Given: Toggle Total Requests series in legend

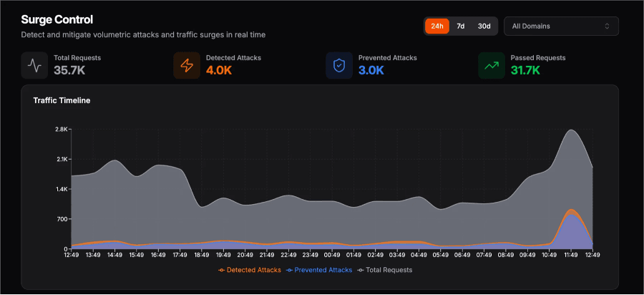Looking at the screenshot, I should (384, 270).
